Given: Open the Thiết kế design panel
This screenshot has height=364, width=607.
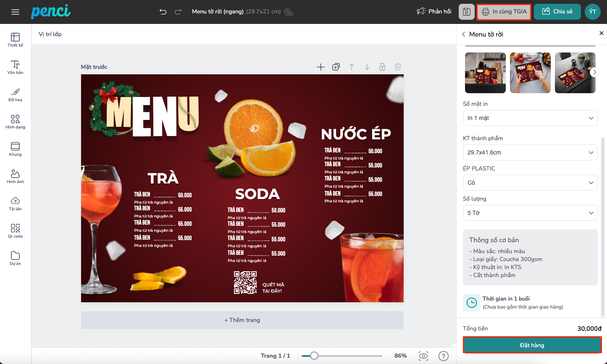Looking at the screenshot, I should 16,39.
